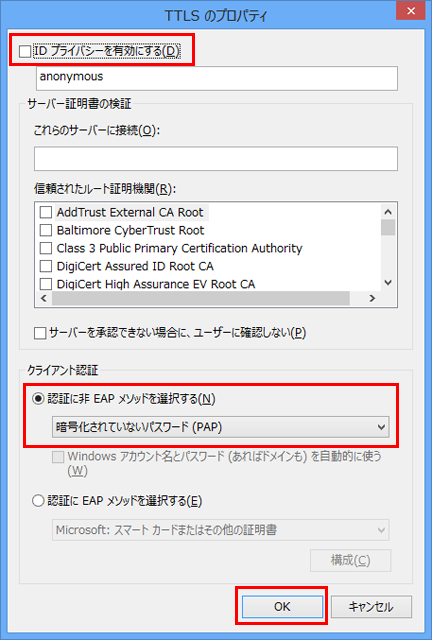Select 認証に EAP メソッドを選択する radio button
The image size is (432, 640).
[38, 500]
